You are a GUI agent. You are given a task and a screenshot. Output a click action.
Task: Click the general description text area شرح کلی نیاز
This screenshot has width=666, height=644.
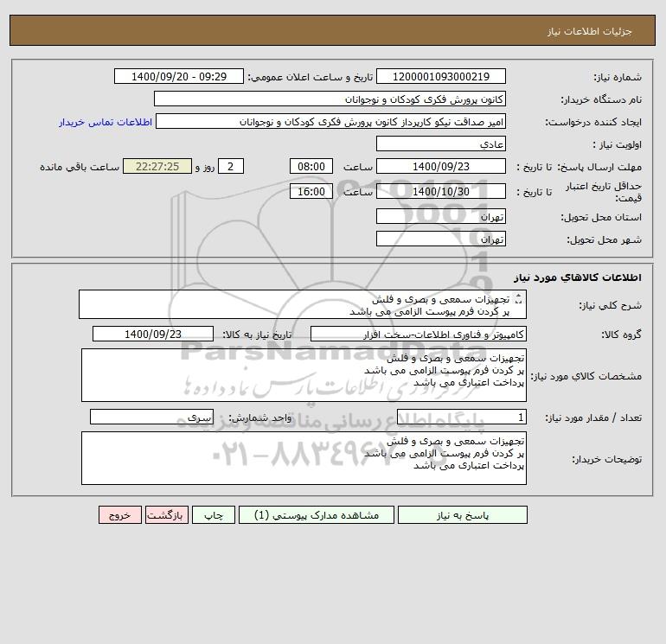[x=303, y=304]
